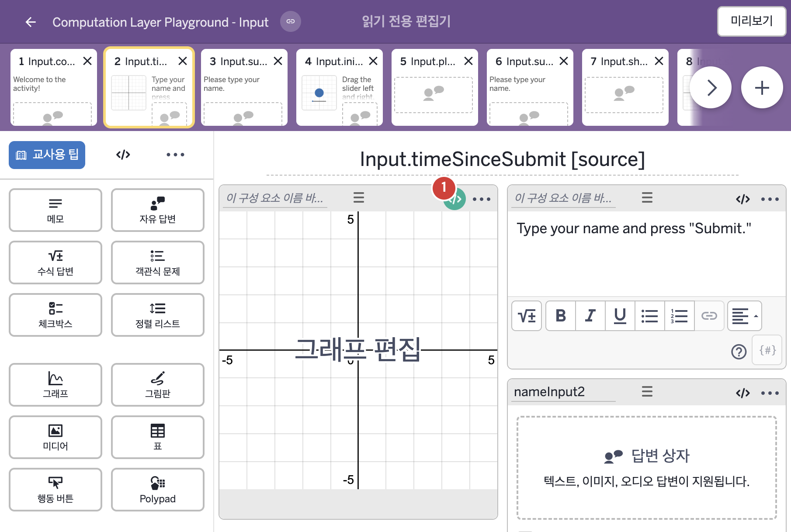Go back with the arrow icon
Image resolution: width=791 pixels, height=532 pixels.
coord(31,22)
